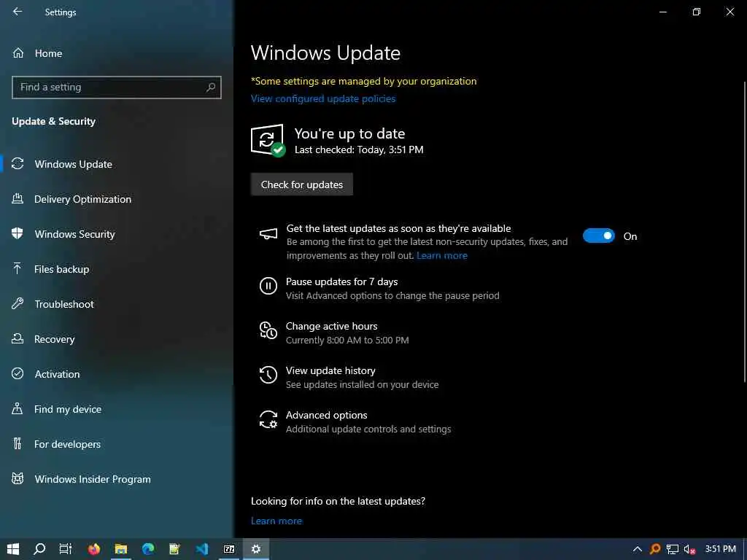Open the network tray icon
This screenshot has width=747, height=560.
tap(672, 549)
